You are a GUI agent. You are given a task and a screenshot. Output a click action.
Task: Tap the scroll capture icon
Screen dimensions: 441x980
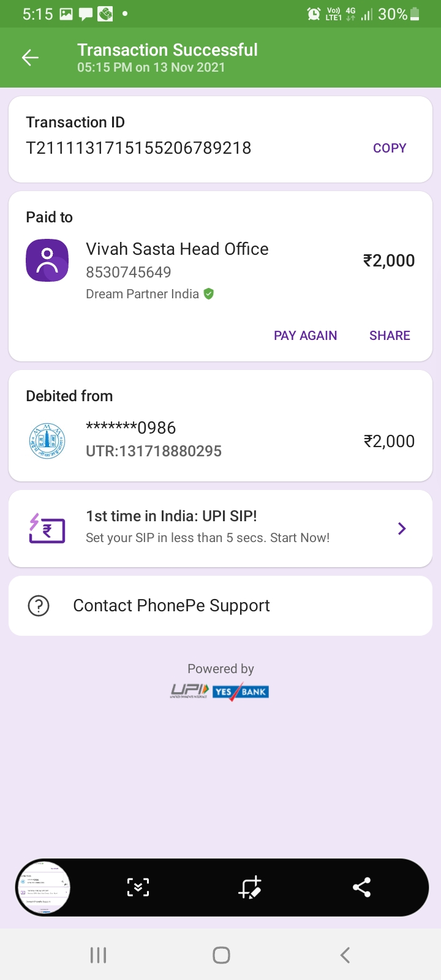tap(138, 888)
